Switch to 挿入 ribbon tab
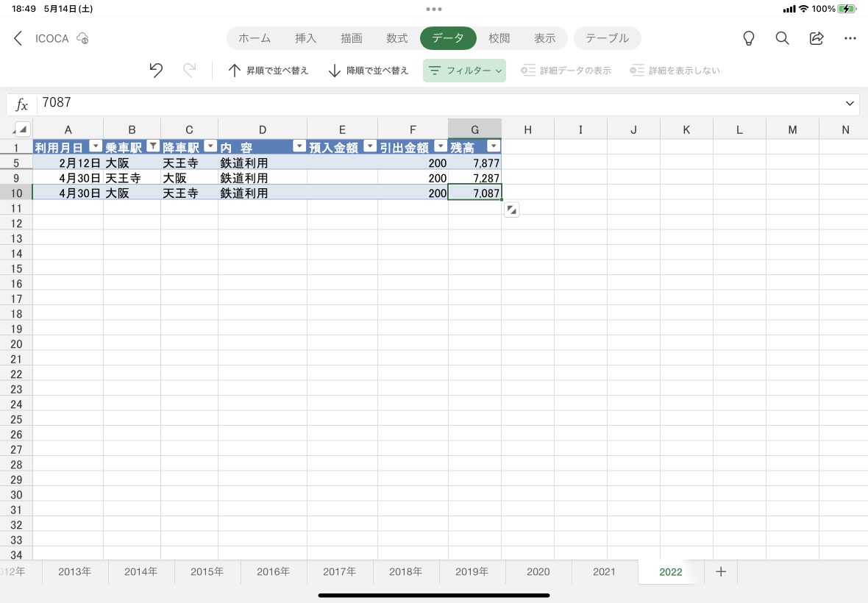 305,38
